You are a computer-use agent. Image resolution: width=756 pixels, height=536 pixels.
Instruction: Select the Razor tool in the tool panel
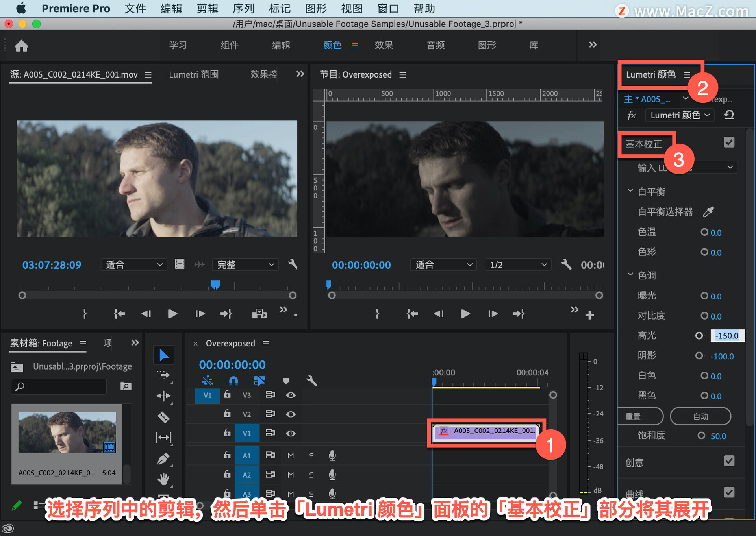coord(163,417)
